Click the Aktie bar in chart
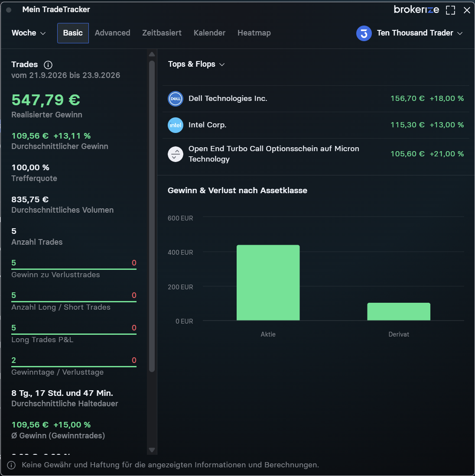Image resolution: width=475 pixels, height=476 pixels. [268, 283]
